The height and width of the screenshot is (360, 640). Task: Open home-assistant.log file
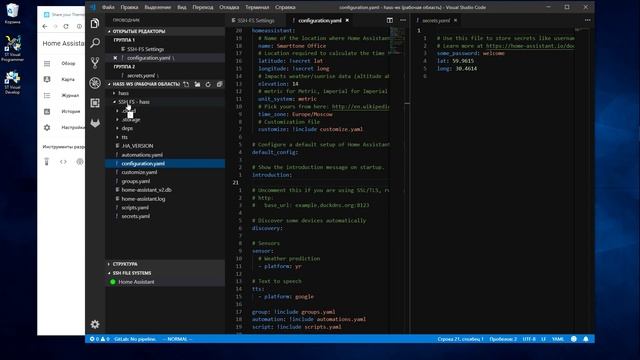click(143, 199)
